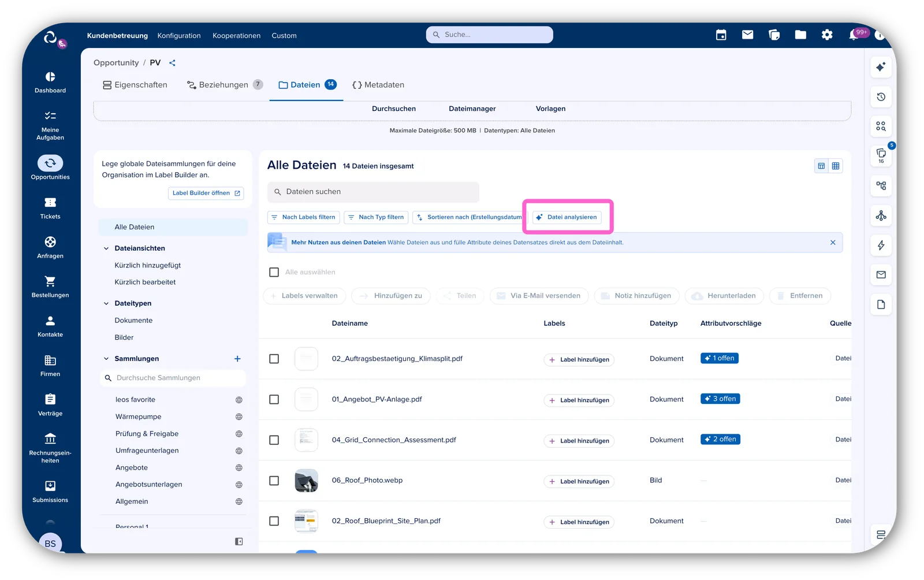The height and width of the screenshot is (580, 924).
Task: Open Meine Aufgaben in the sidebar
Action: (50, 125)
